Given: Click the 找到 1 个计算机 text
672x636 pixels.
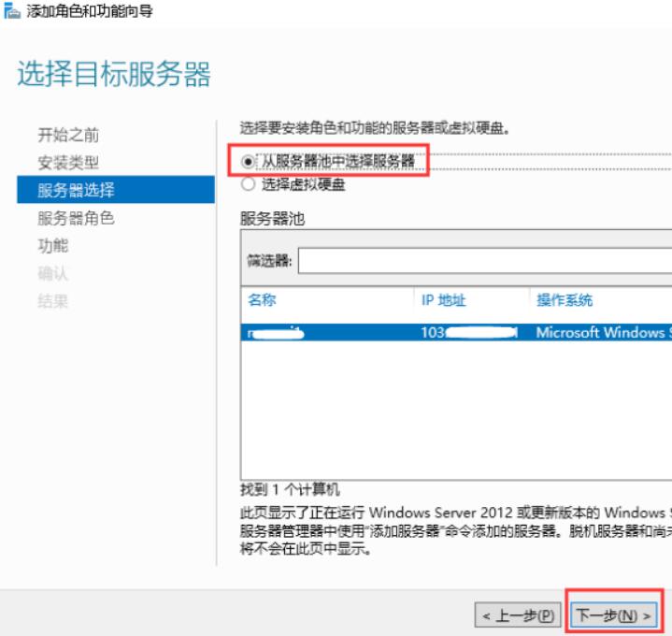Looking at the screenshot, I should 290,489.
